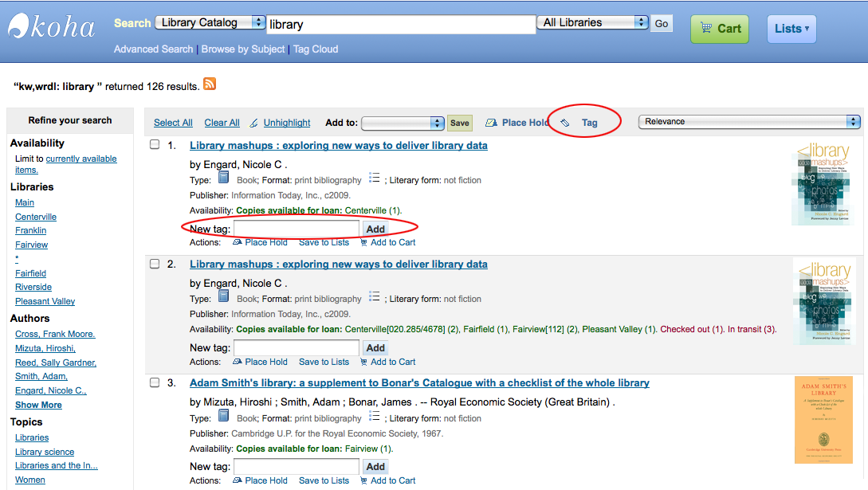Tick the checkbox for result 3
This screenshot has width=868, height=490.
click(x=155, y=382)
